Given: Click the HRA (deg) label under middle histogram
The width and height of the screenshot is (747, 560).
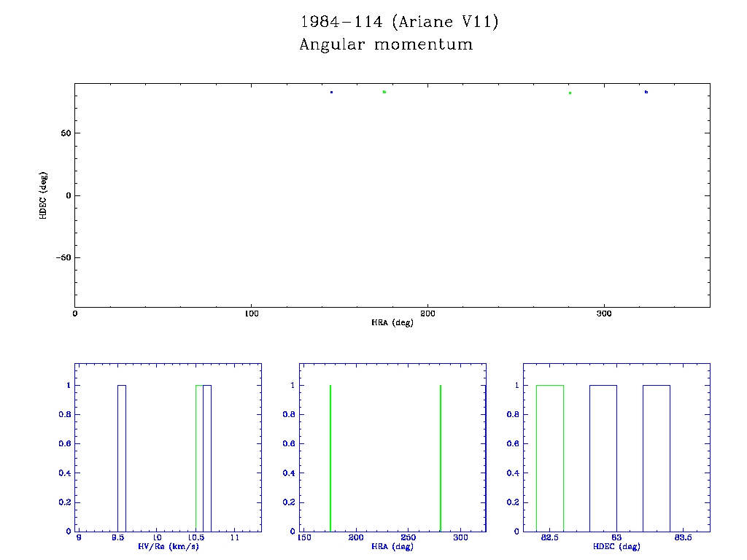Looking at the screenshot, I should pyautogui.click(x=392, y=546).
